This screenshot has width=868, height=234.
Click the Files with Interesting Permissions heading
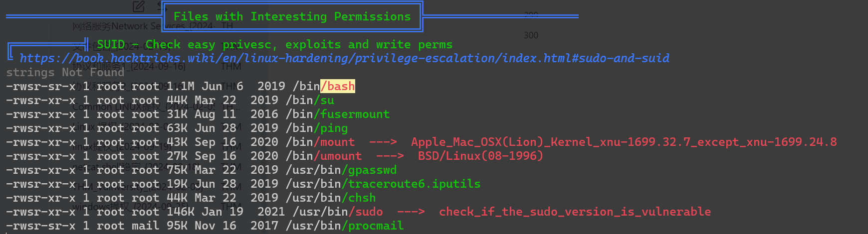tap(292, 16)
